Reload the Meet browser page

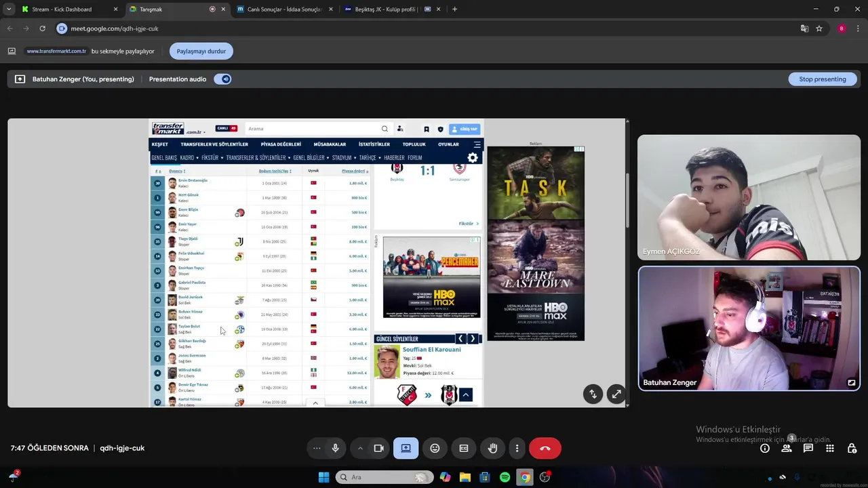[x=42, y=28]
